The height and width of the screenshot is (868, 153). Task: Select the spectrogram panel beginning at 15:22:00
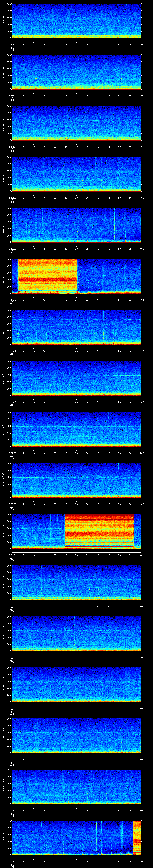76,429
